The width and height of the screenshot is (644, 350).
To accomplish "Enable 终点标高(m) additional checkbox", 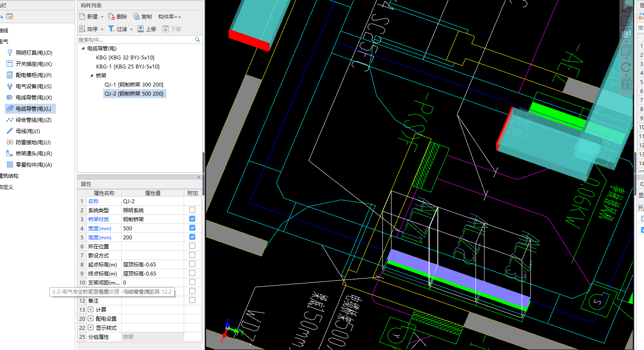I will coord(192,273).
